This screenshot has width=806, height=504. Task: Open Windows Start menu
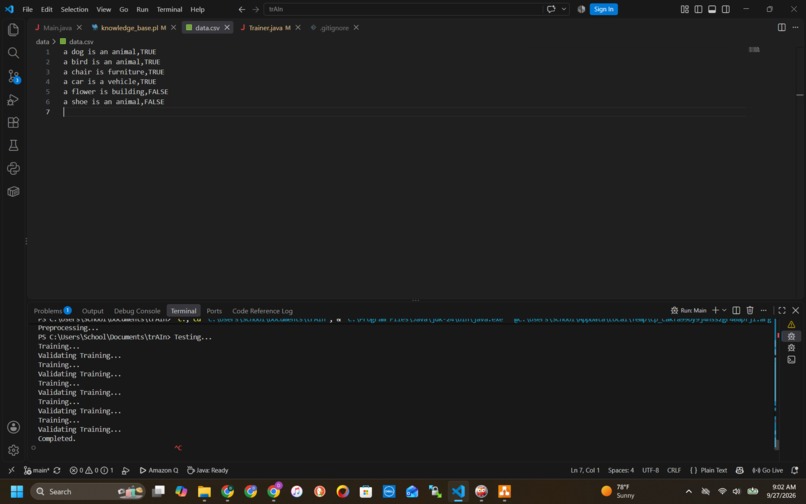16,491
